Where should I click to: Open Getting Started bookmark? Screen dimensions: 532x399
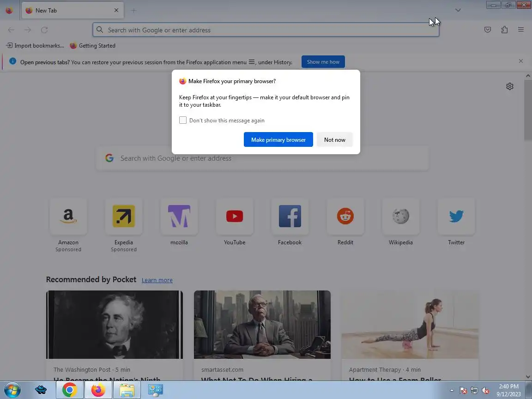(x=93, y=45)
